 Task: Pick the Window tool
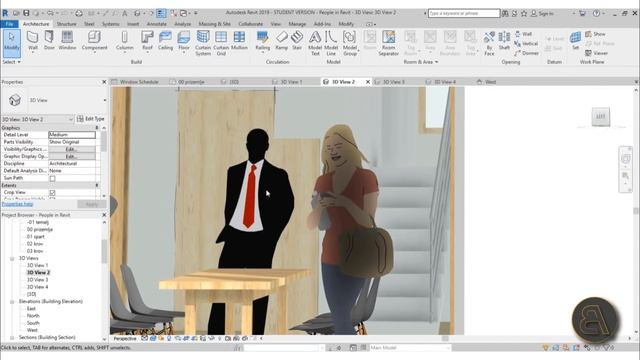(x=67, y=40)
